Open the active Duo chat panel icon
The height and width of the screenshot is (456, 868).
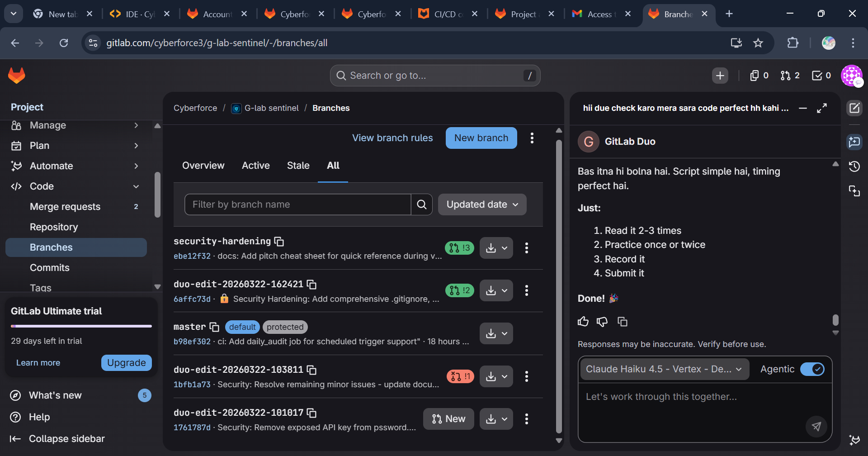pyautogui.click(x=854, y=142)
